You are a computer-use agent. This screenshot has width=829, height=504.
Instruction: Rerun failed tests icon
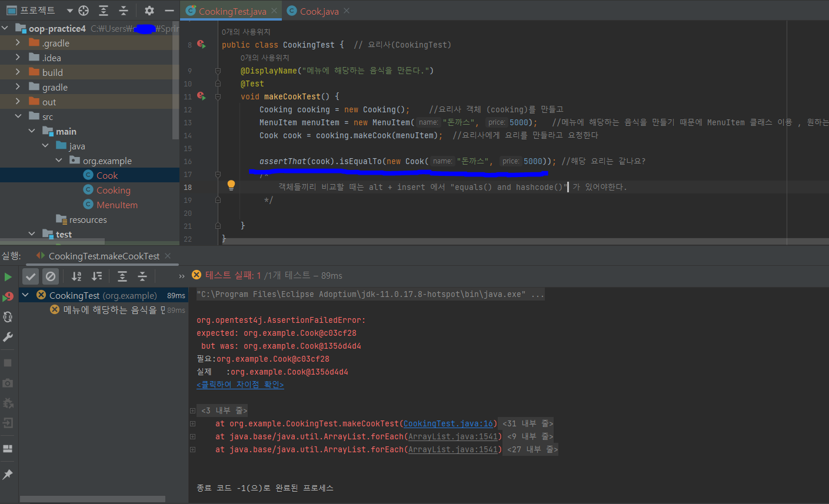[8, 296]
